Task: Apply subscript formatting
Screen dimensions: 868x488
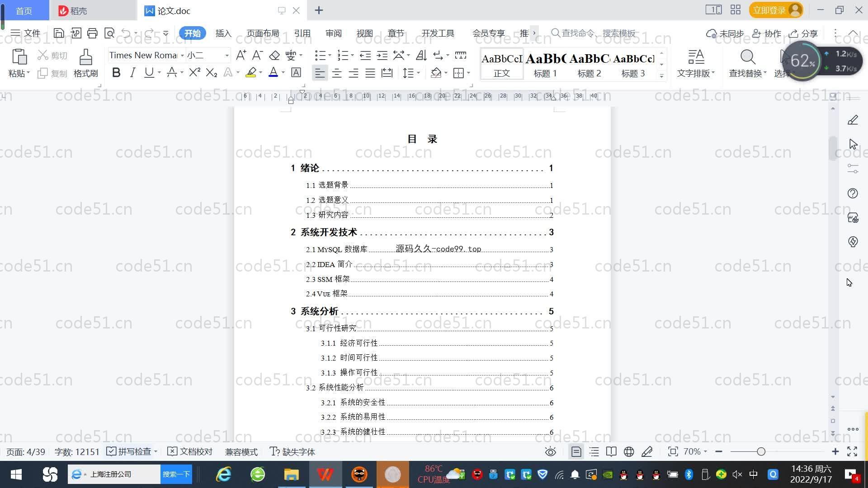Action: click(x=211, y=72)
